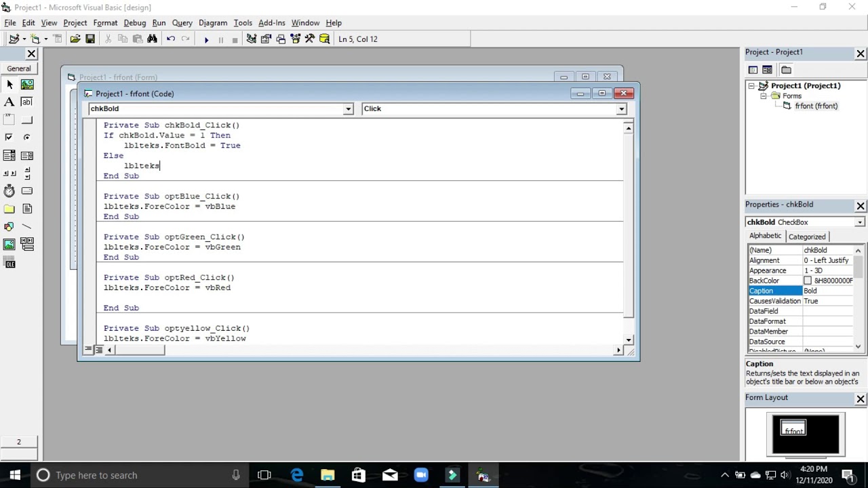Undo the last edit via toolbar arrow
Viewport: 868px width, 488px height.
coord(171,39)
